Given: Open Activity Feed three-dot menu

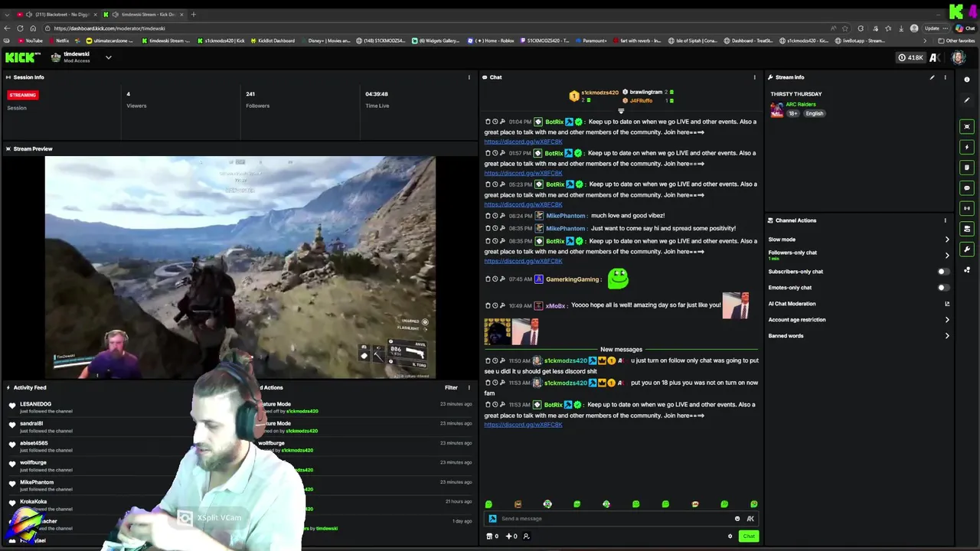Looking at the screenshot, I should [469, 388].
